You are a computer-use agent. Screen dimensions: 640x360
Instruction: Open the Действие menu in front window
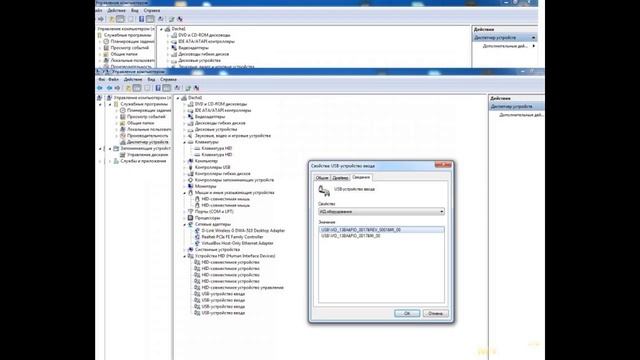tap(133, 79)
